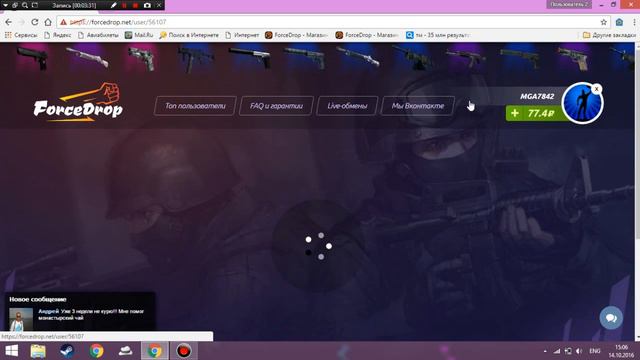
Task: Expand the recorder dropdown arrow
Action: pyautogui.click(x=6, y=5)
